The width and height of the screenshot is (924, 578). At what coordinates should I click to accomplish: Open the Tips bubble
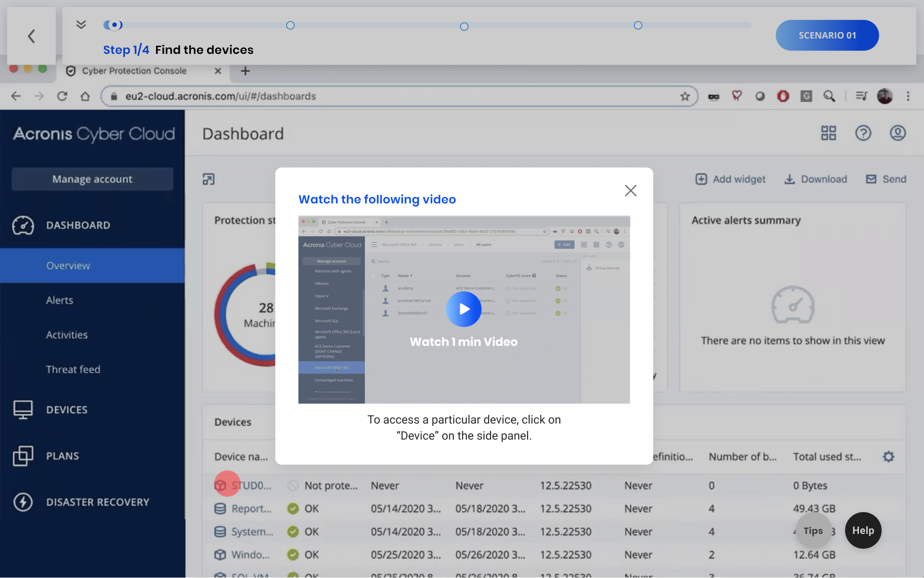point(813,531)
